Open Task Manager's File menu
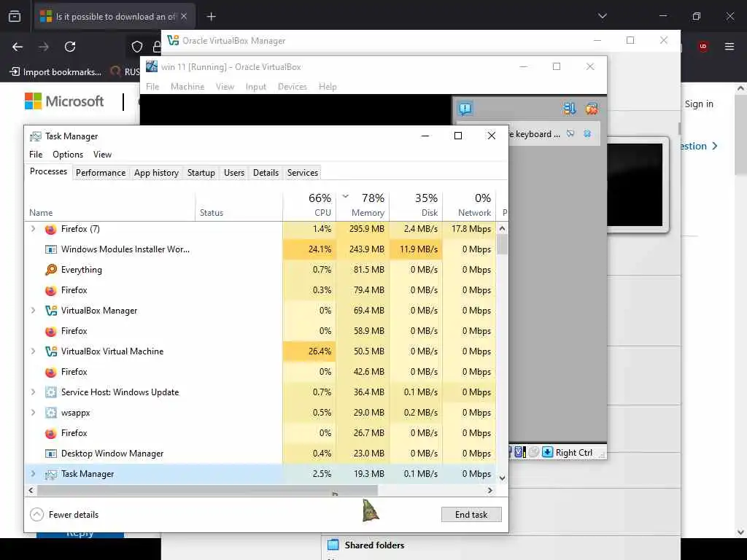This screenshot has height=560, width=747. (36, 155)
